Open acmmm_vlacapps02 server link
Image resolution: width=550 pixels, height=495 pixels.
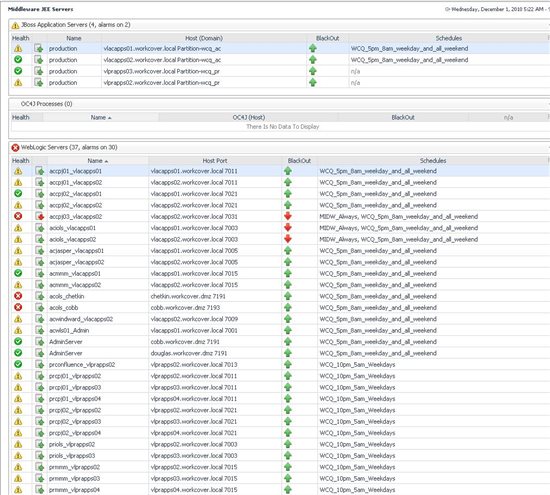(75, 285)
